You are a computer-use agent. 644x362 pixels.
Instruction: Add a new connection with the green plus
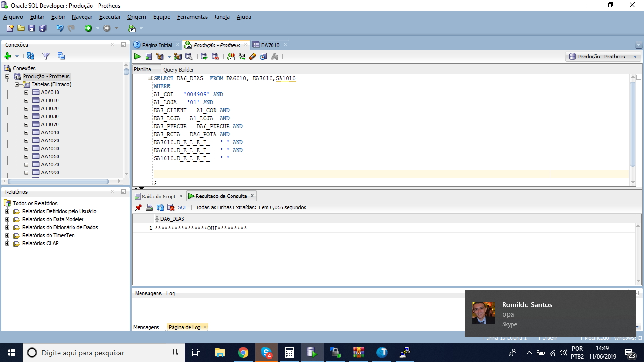coord(8,56)
